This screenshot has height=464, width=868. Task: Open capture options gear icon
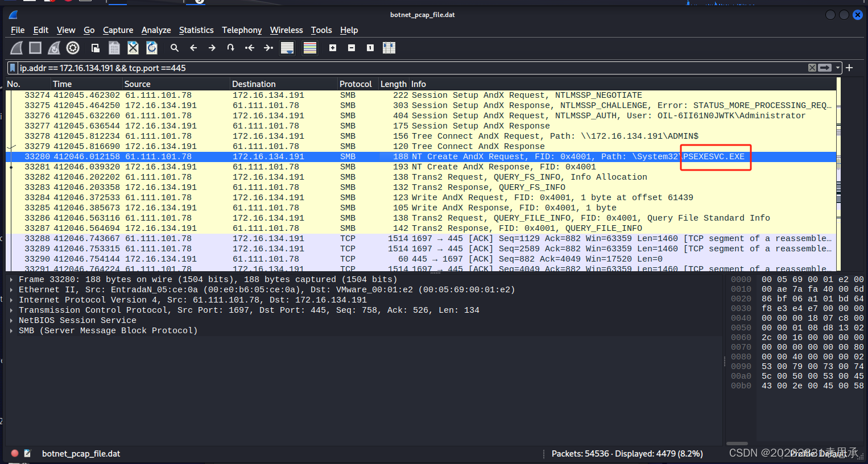point(73,48)
